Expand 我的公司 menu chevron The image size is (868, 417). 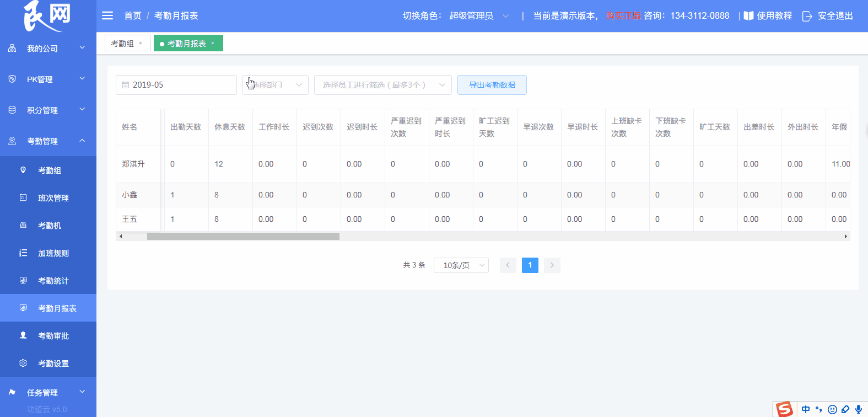click(x=82, y=47)
